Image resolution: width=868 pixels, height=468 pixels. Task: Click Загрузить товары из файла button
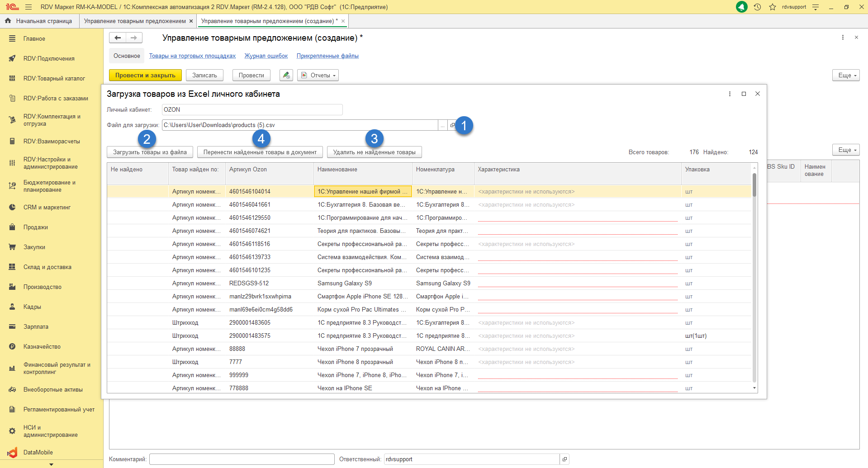[150, 152]
